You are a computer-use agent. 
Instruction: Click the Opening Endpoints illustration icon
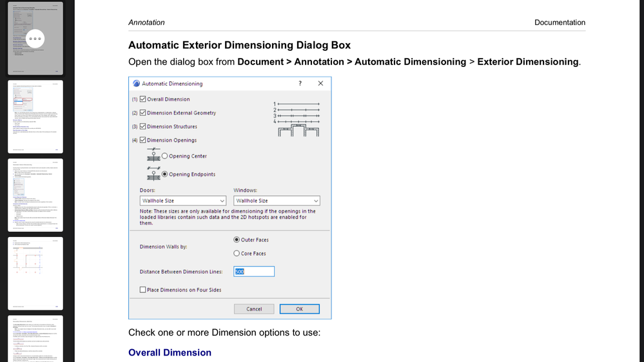pos(153,173)
